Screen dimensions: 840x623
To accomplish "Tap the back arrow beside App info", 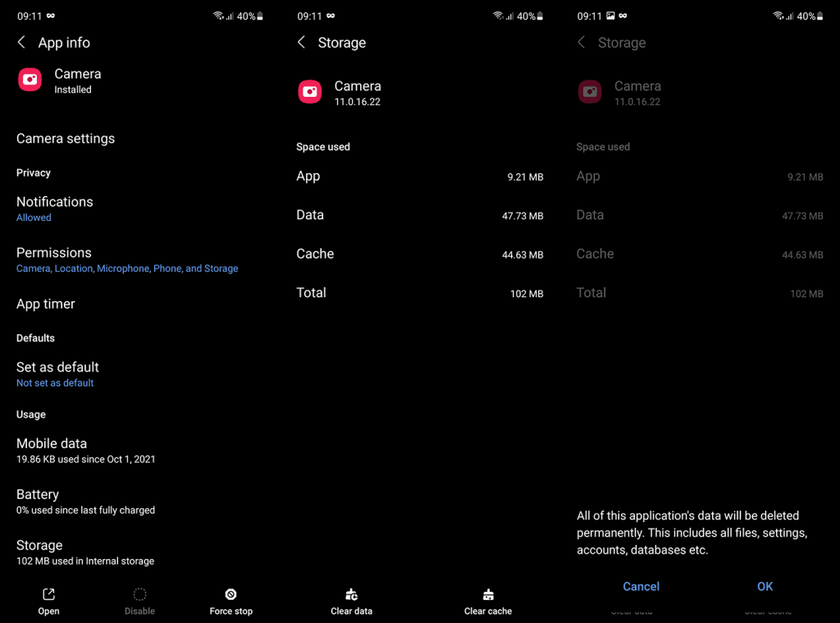I will coord(21,43).
